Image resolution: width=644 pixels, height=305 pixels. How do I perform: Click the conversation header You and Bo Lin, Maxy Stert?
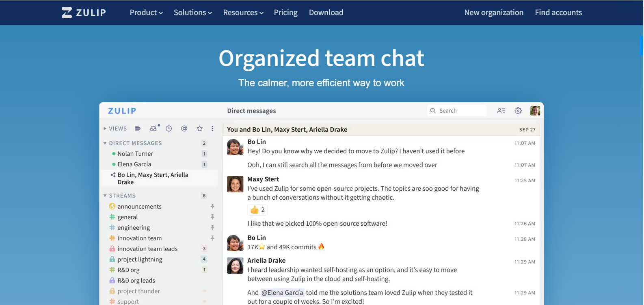pos(287,130)
